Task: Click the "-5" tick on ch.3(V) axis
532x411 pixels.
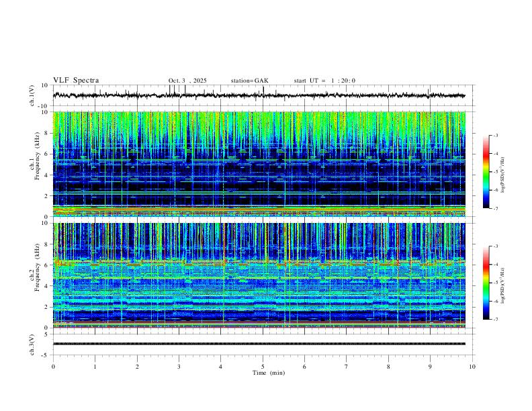Action: tap(46, 355)
